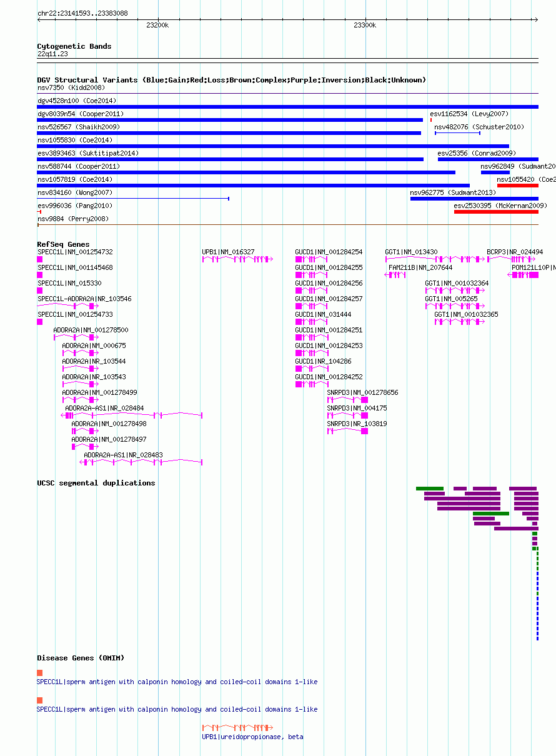The width and height of the screenshot is (556, 756).
Task: Select transcript ADORA2A|NM_000675
Action: [94, 346]
